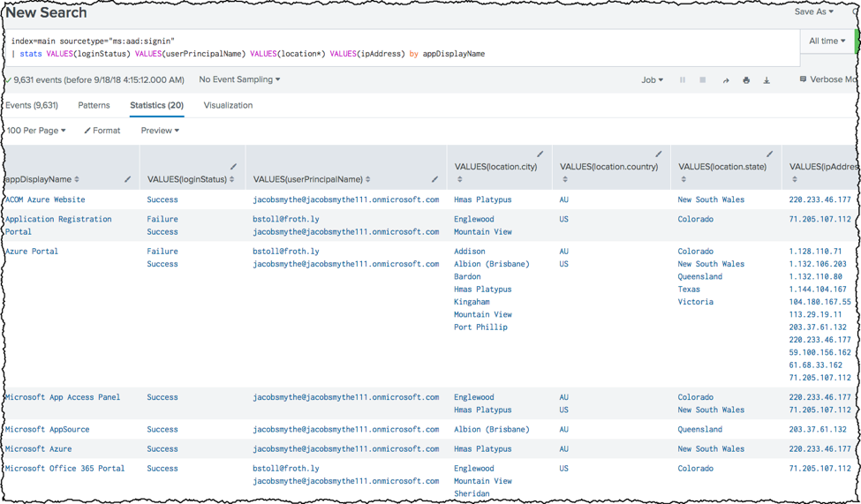Sort by VALUES(userPrincipalName) arrows
The width and height of the screenshot is (861, 504).
(368, 179)
